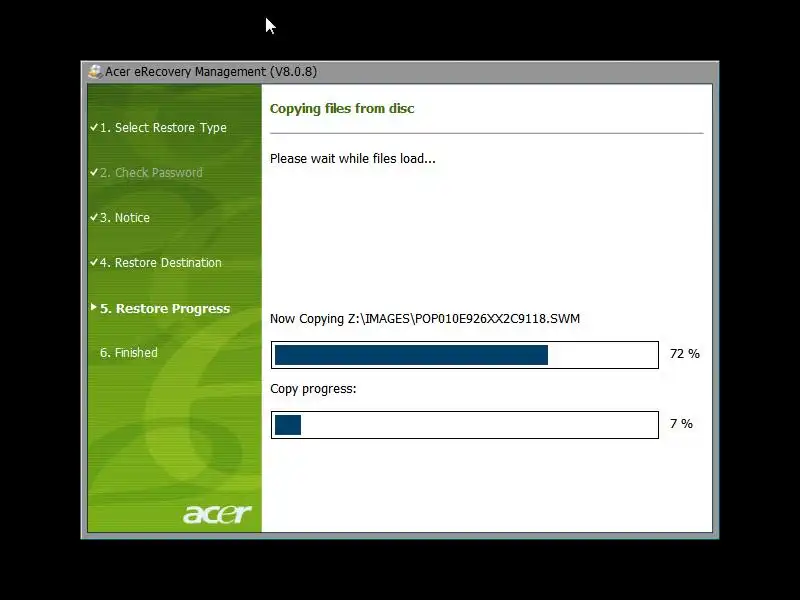The width and height of the screenshot is (800, 600).
Task: Click the 72 % value
Action: tap(685, 354)
